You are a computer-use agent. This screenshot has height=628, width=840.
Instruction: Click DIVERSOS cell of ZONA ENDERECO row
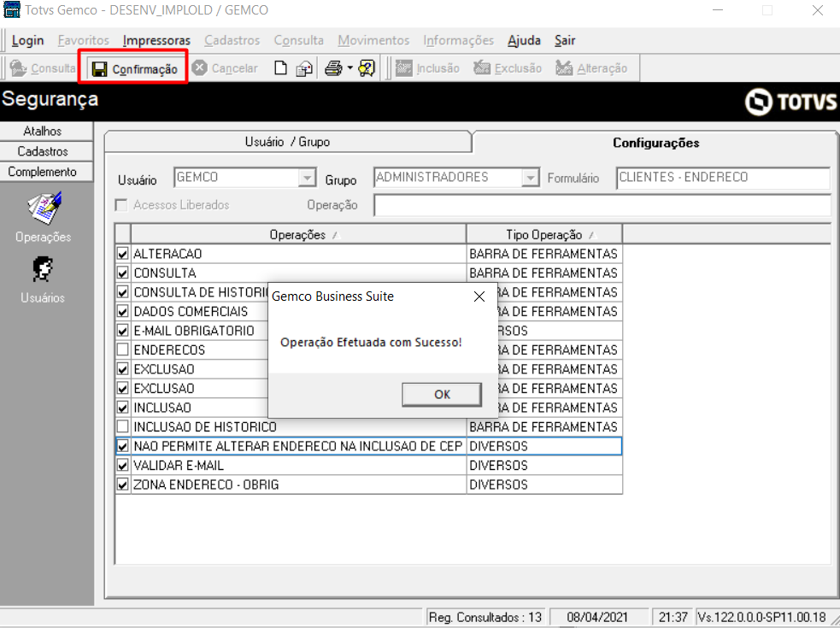coord(544,484)
